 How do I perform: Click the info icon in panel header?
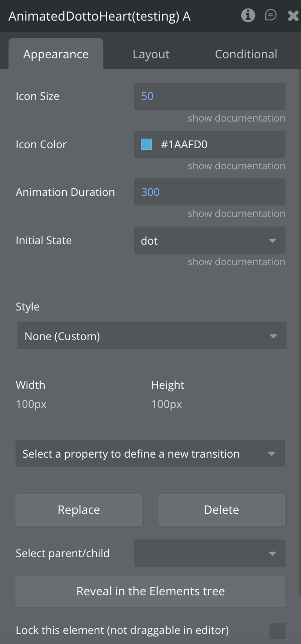pos(248,16)
